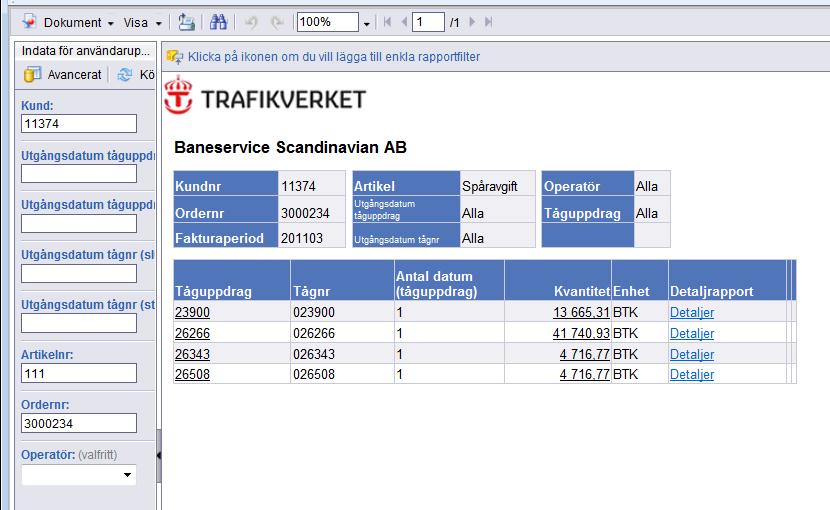Open Tåguppdrag 26343 link
Image resolution: width=830 pixels, height=510 pixels.
click(x=192, y=354)
